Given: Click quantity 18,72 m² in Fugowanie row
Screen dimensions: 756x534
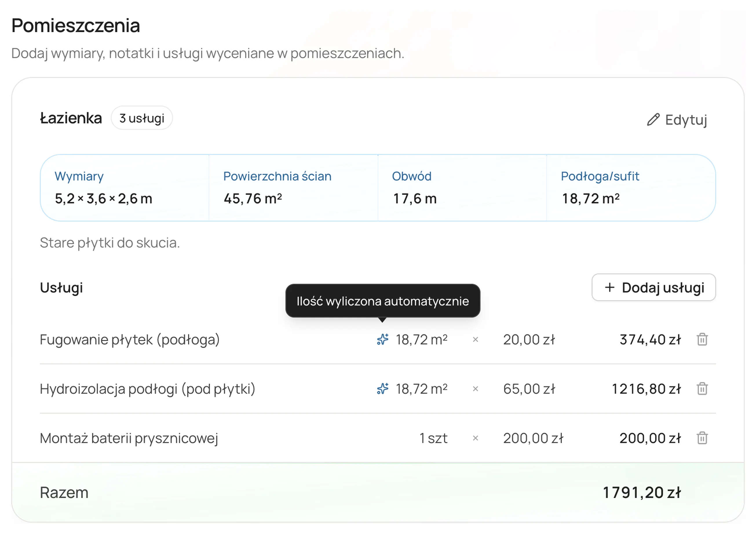Looking at the screenshot, I should point(421,340).
